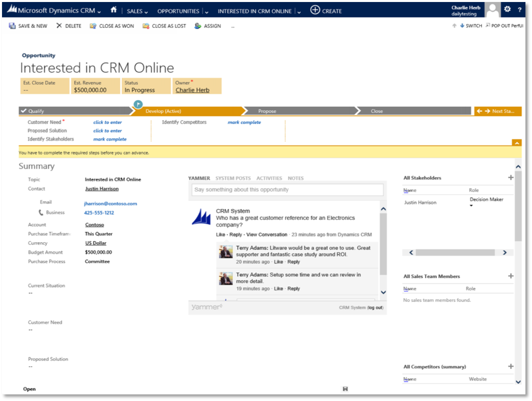Switch to the System Posts tab
The image size is (532, 401).
pos(233,178)
